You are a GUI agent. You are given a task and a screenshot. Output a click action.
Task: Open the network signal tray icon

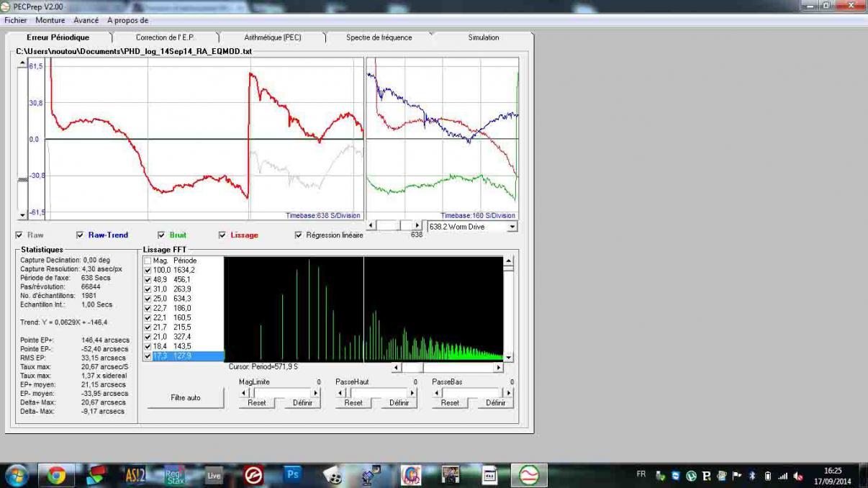click(x=782, y=476)
